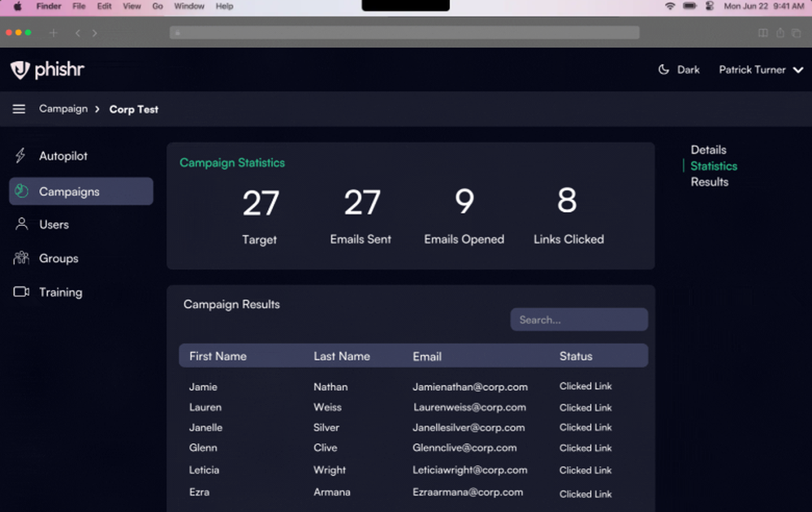812x512 pixels.
Task: Jump to Details section
Action: (708, 150)
